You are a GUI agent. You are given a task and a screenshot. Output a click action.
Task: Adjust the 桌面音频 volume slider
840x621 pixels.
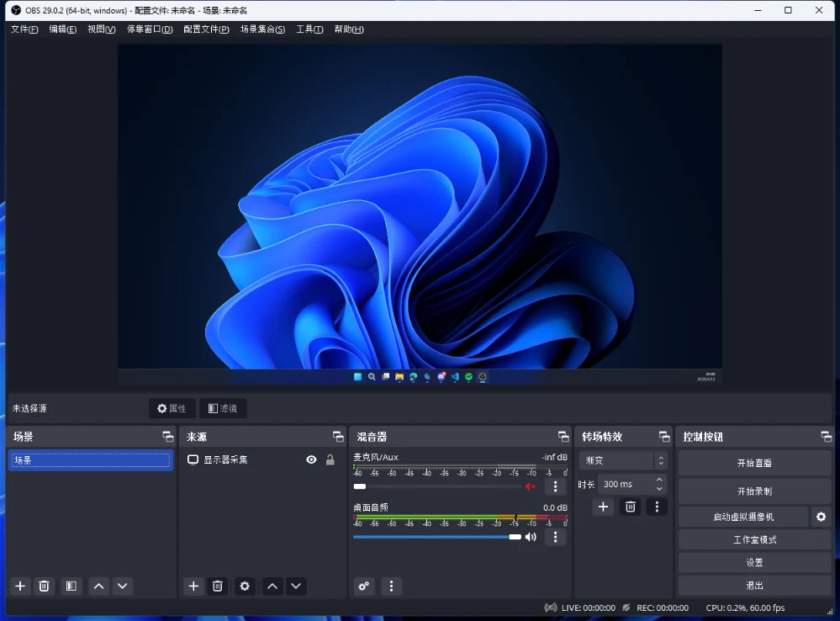click(x=515, y=537)
